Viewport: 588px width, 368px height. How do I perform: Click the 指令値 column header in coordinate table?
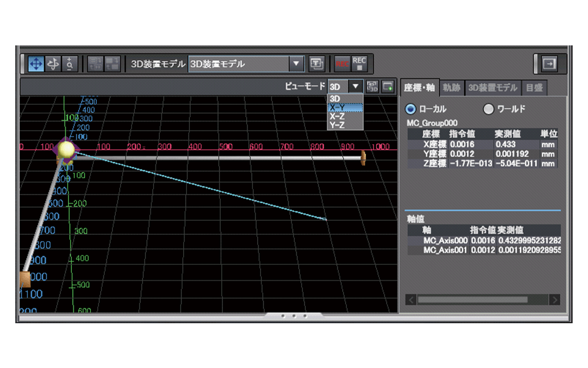tap(462, 134)
